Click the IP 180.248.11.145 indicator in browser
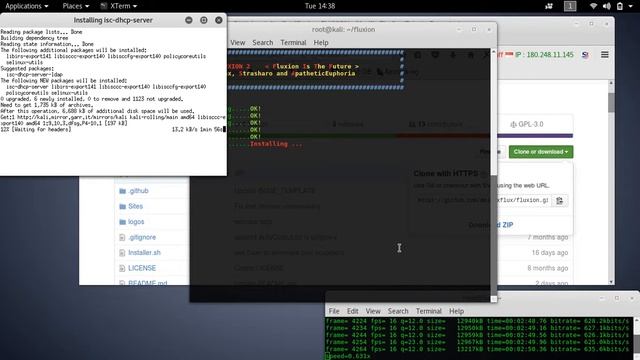The width and height of the screenshot is (640, 360). tap(544, 55)
